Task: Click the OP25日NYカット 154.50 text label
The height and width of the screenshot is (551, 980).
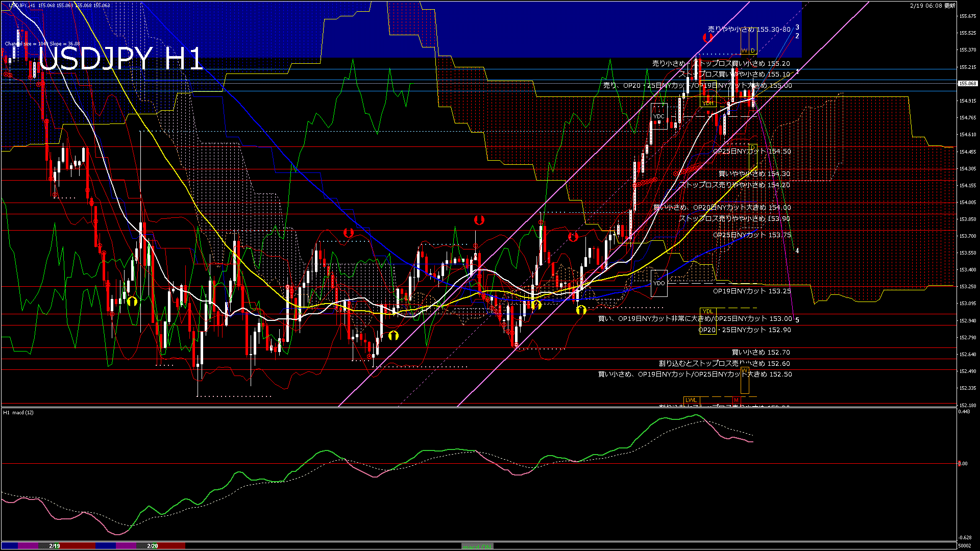Action: (751, 152)
